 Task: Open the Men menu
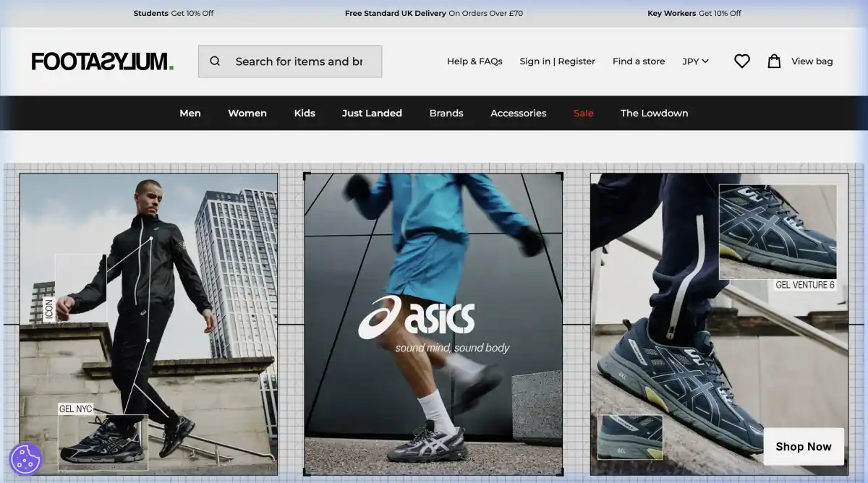[x=190, y=113]
